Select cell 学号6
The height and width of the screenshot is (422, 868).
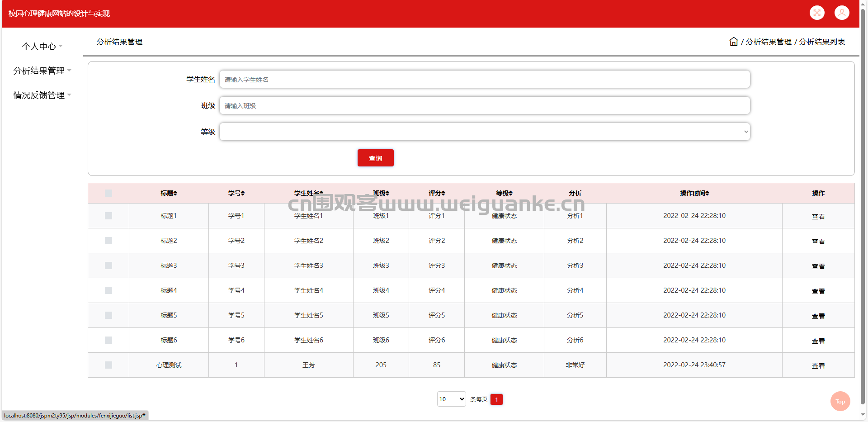236,340
